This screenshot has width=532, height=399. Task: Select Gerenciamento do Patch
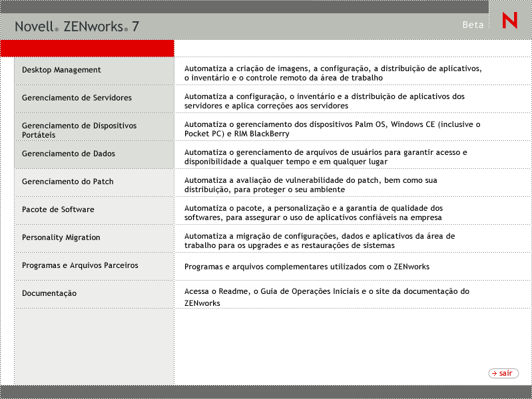(x=95, y=183)
